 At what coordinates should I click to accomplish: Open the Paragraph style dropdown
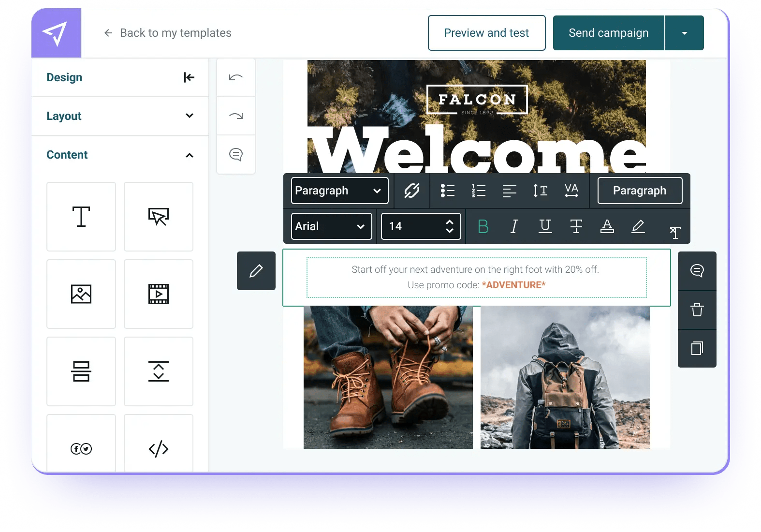(339, 191)
